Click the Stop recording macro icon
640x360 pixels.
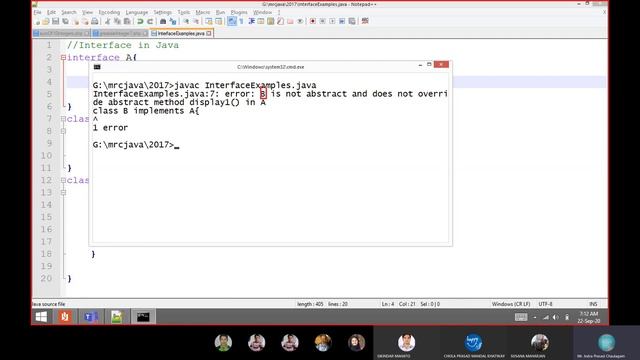322,21
